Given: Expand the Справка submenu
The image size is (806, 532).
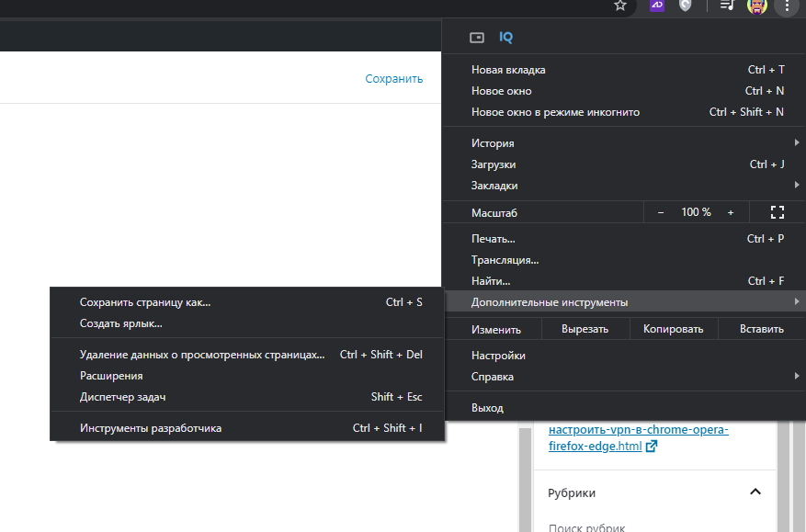Looking at the screenshot, I should point(623,377).
